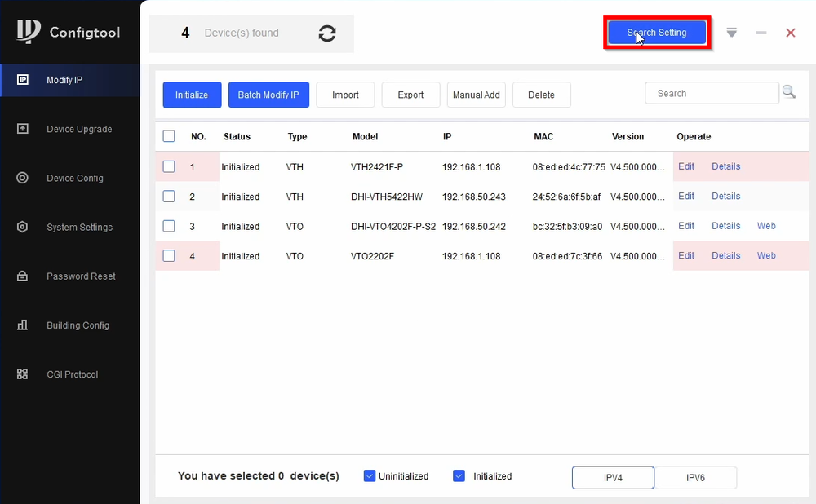
Task: Open the Building Config panel
Action: [x=70, y=325]
